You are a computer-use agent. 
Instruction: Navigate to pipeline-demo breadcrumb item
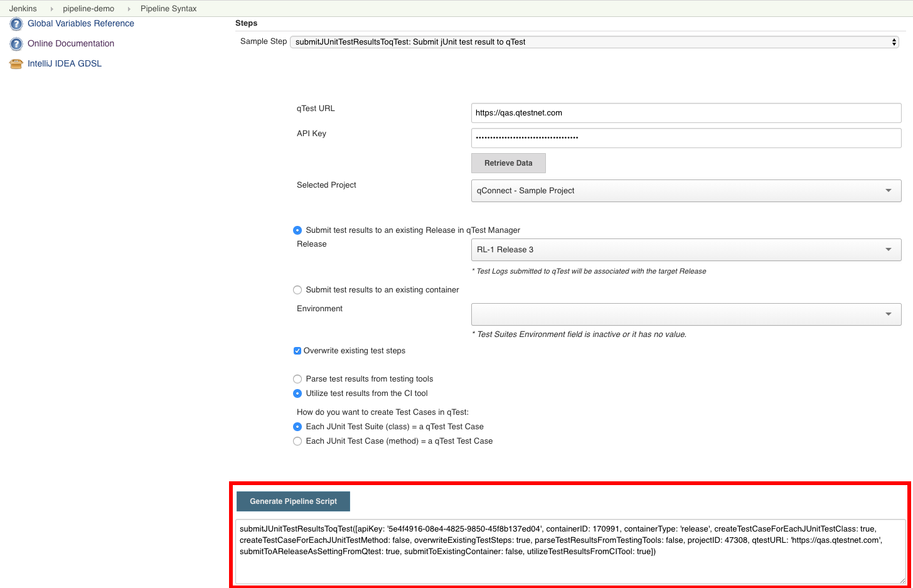(x=88, y=9)
